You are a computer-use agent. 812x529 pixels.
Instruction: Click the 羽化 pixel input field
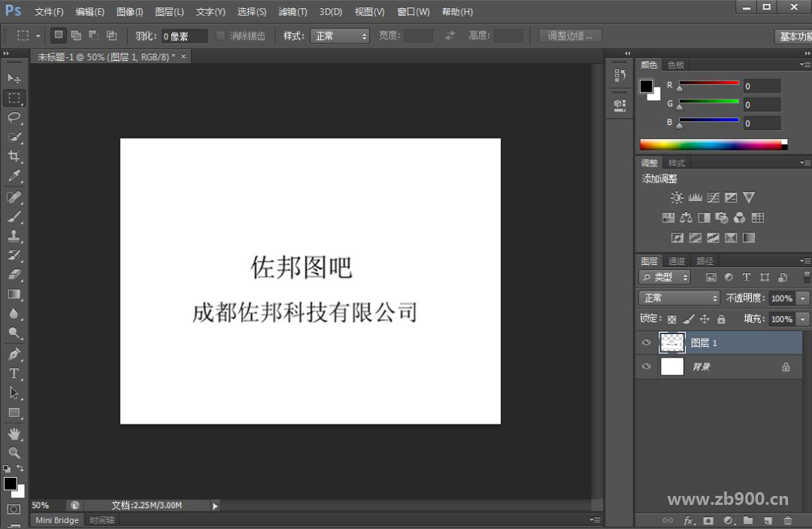click(183, 35)
